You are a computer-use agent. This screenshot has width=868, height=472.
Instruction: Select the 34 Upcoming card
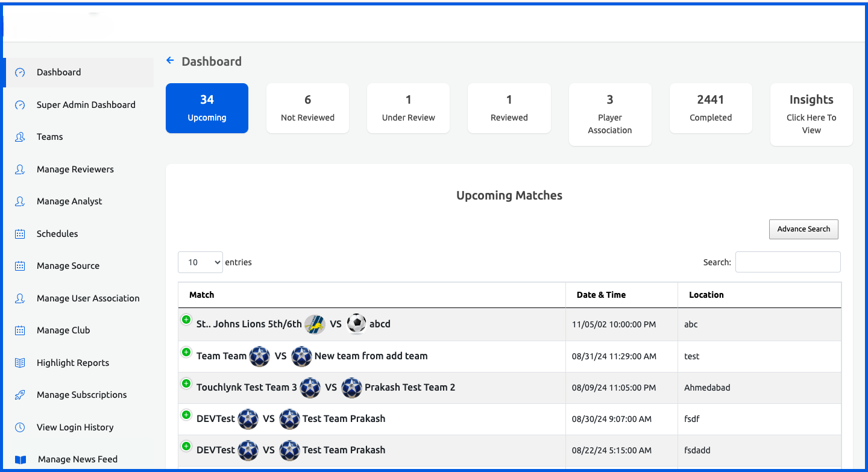coord(207,108)
